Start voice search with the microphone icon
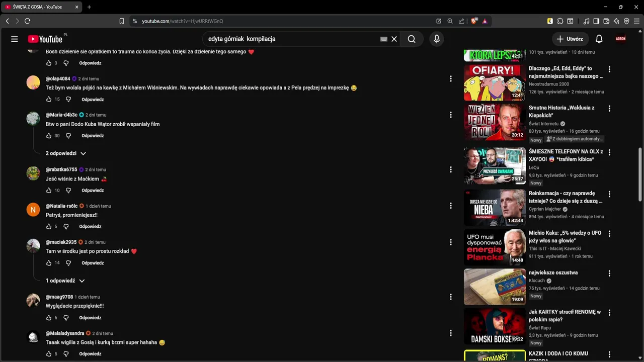644x362 pixels. pos(436,39)
